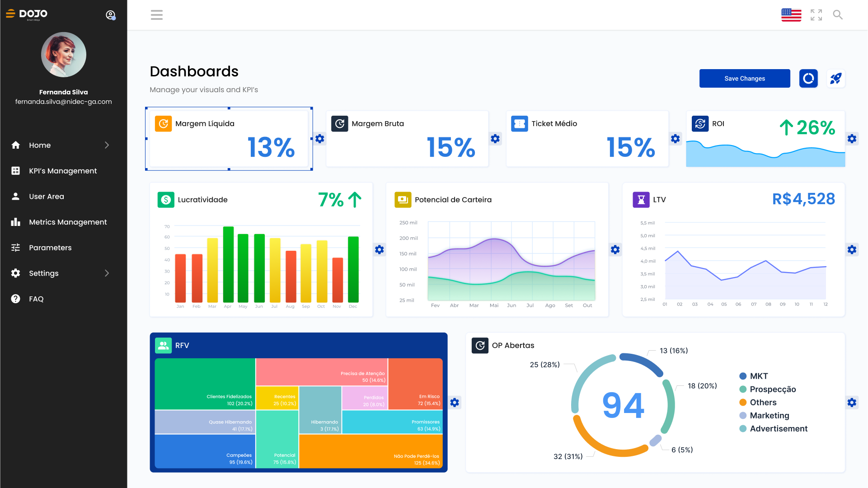Open settings gear for OP Abertas chart
The width and height of the screenshot is (868, 488).
click(852, 403)
